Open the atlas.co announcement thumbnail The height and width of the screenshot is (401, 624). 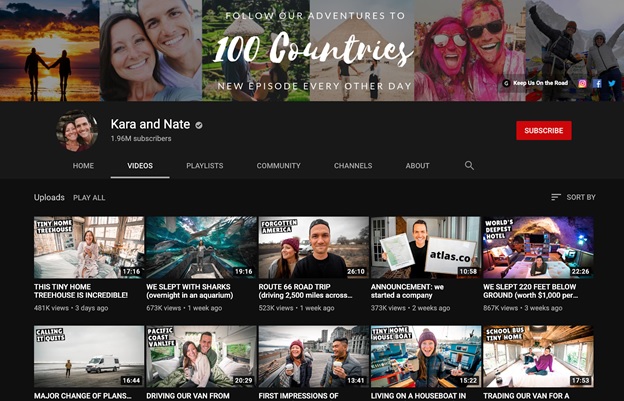coord(426,247)
